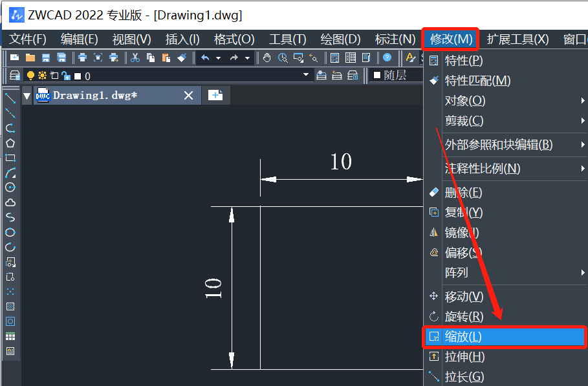Screen dimensions: 588x386
Task: Toggle layer 0 on/off lightbulb
Action: pos(31,76)
